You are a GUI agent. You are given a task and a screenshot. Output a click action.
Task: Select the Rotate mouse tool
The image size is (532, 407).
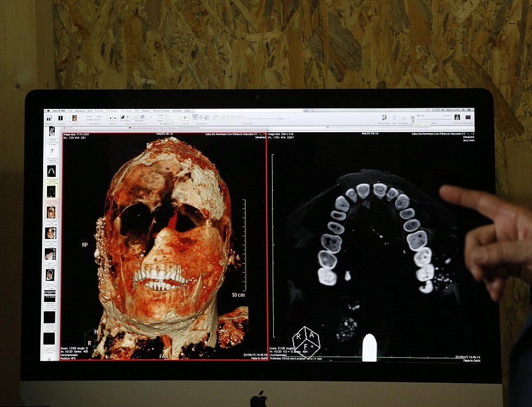coord(137,117)
